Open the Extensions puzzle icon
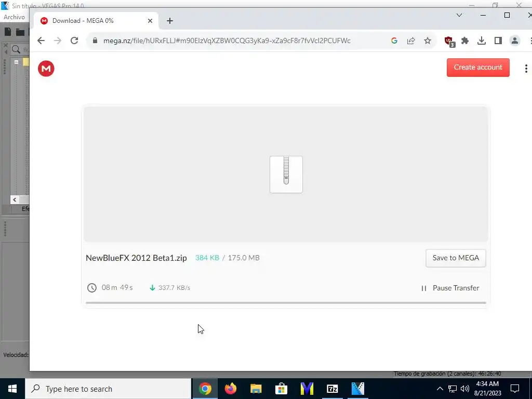Image resolution: width=532 pixels, height=399 pixels. coord(465,41)
